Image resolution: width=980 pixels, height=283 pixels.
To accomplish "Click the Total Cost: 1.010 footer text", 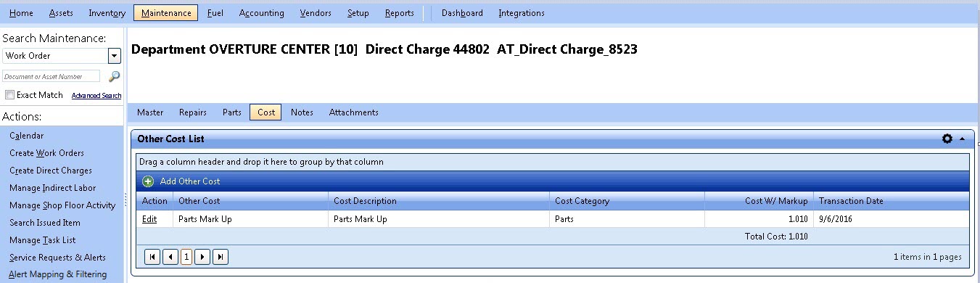I will (776, 237).
